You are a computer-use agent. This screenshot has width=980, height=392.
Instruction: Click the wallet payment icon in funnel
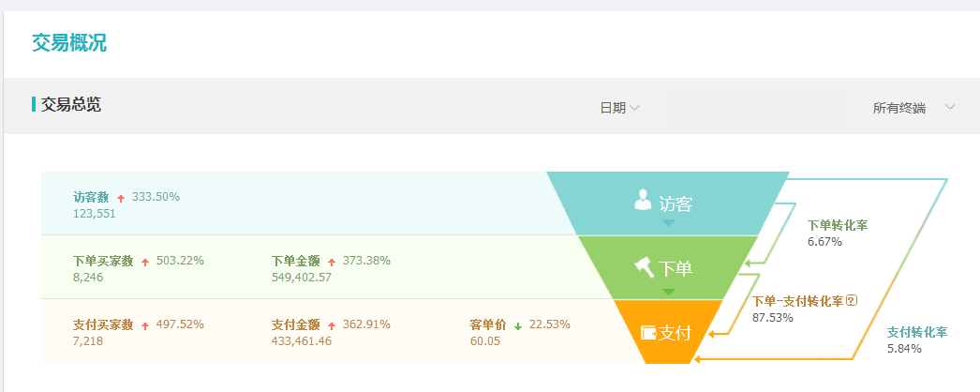coord(648,333)
